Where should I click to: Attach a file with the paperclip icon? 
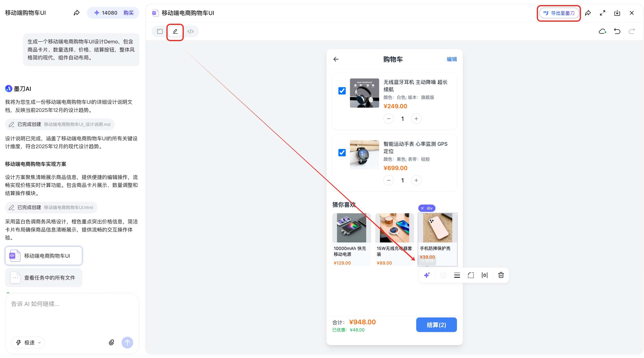(111, 342)
